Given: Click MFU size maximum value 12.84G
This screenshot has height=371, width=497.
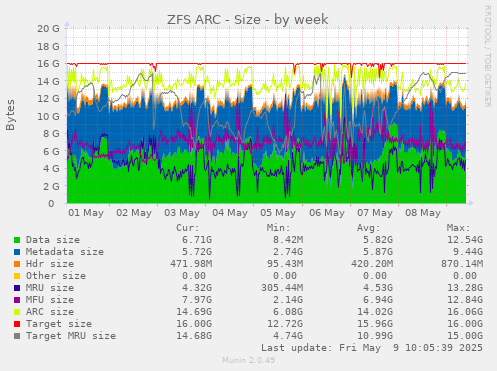Looking at the screenshot, I should [x=465, y=300].
